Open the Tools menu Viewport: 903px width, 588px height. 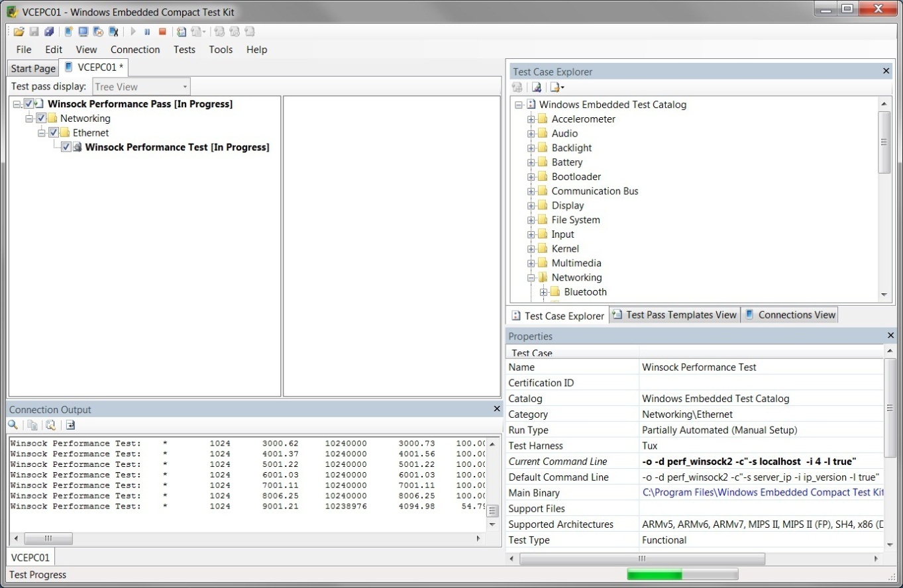(x=221, y=50)
